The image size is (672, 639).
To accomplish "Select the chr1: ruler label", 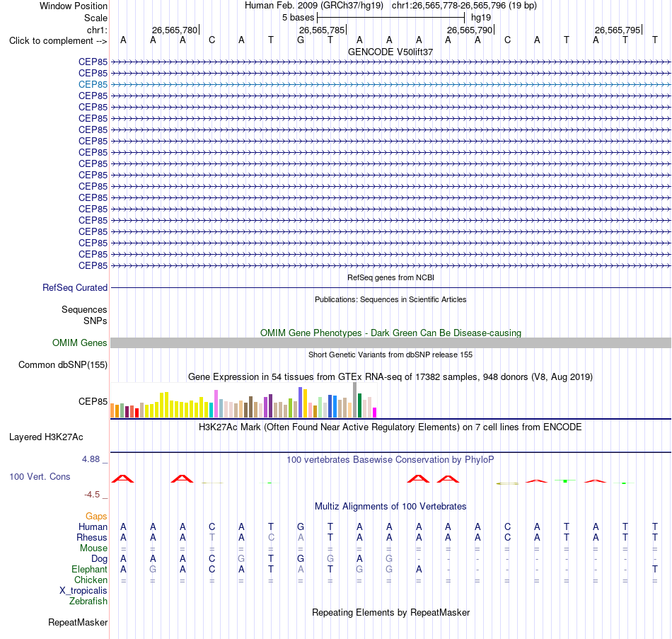I will click(x=97, y=30).
